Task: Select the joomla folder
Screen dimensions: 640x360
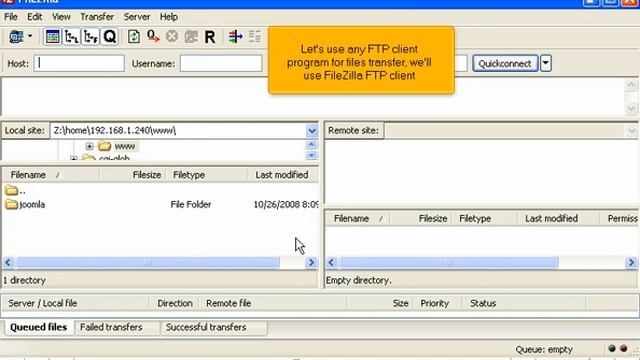Action: tap(25, 204)
